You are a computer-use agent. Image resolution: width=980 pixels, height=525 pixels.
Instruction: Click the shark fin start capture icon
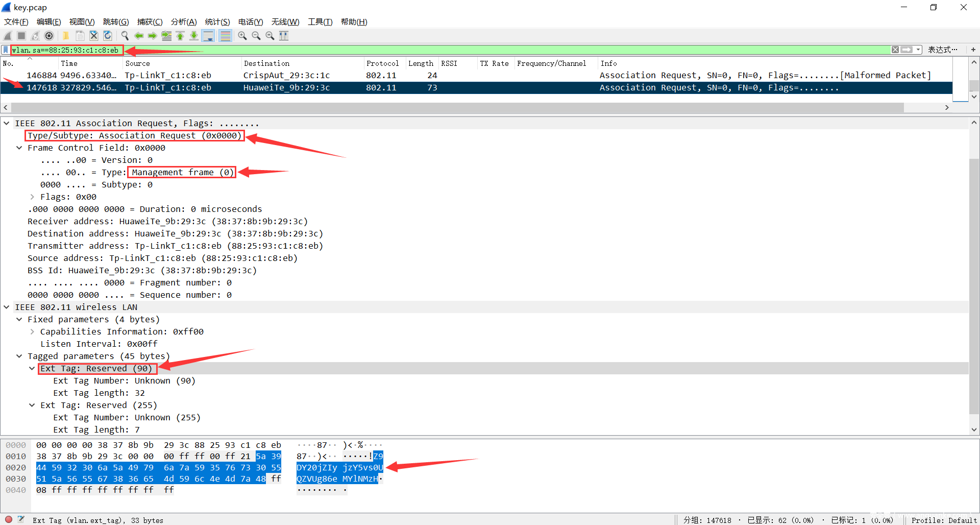pyautogui.click(x=8, y=36)
